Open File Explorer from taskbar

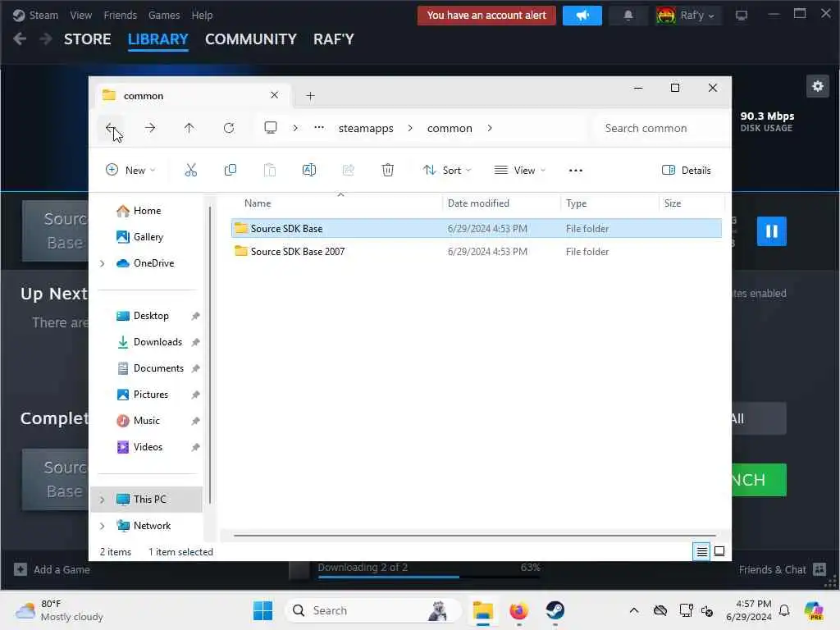[482, 610]
